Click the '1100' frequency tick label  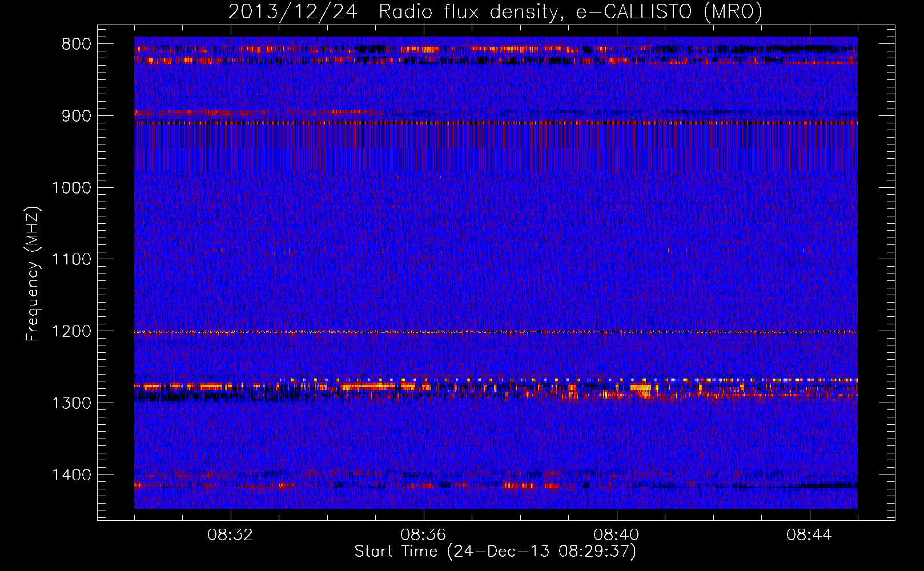pos(71,259)
